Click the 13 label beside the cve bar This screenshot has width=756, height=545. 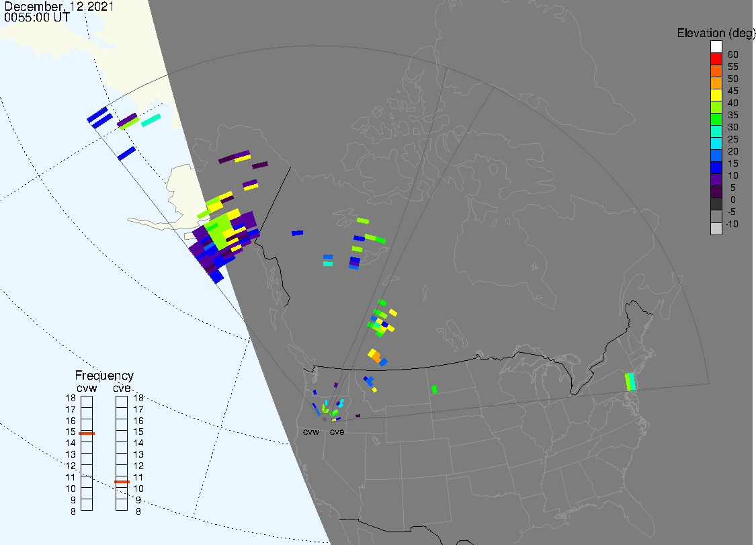(138, 454)
